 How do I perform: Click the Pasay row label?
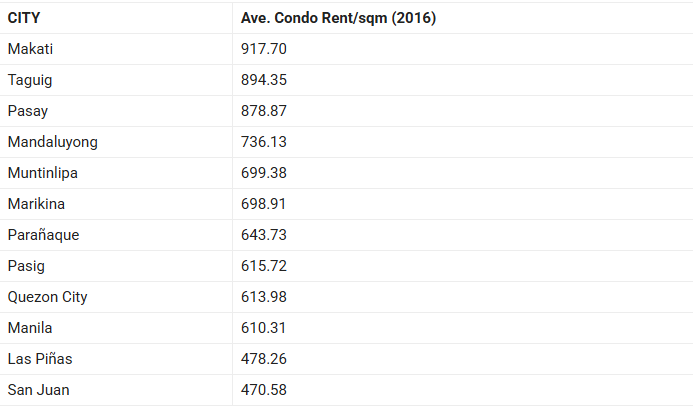click(x=28, y=111)
